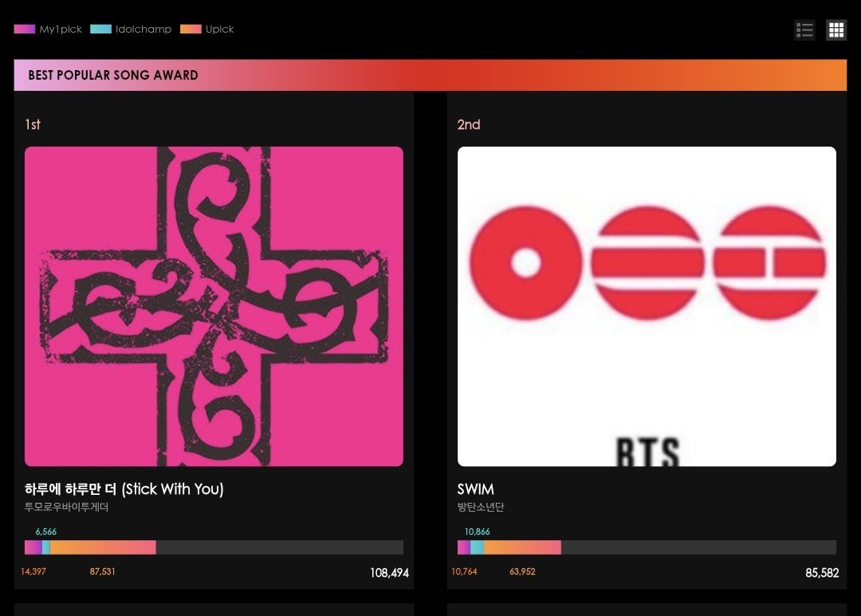Click Idolchamp vote count 10,866
Image resolution: width=861 pixels, height=616 pixels.
point(478,532)
